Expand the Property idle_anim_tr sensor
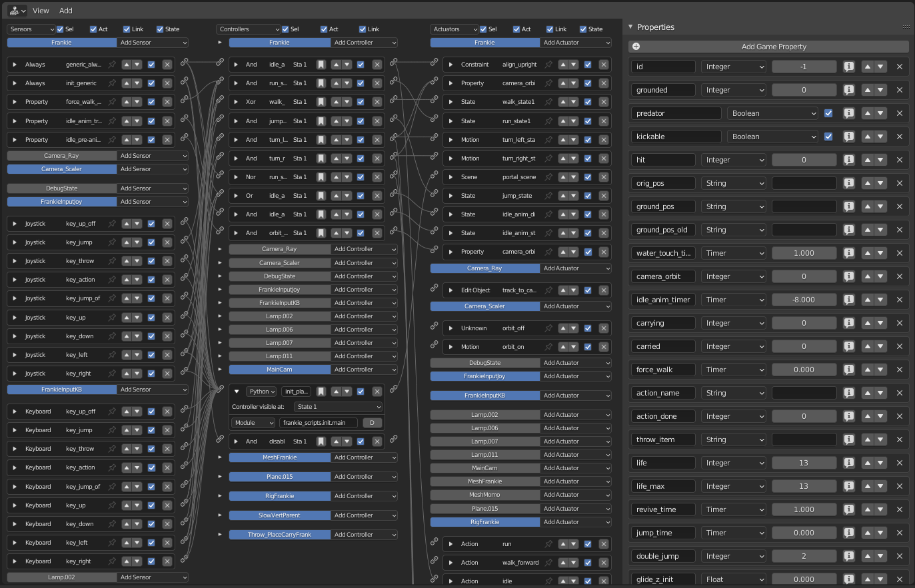915x588 pixels. (x=15, y=121)
